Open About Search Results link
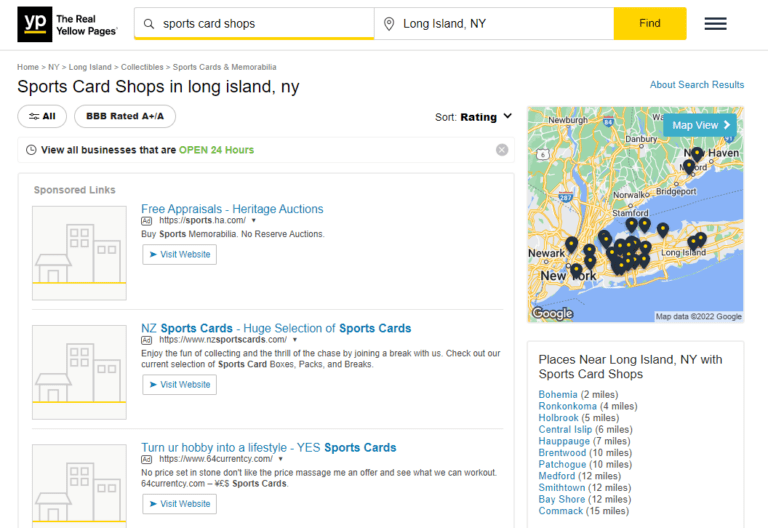768x528 pixels. click(696, 85)
